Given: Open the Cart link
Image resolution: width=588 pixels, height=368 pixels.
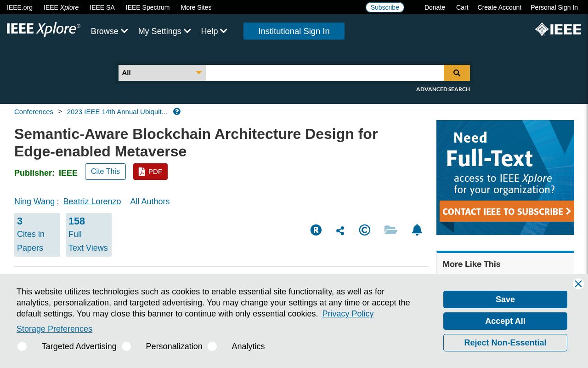Looking at the screenshot, I should coord(462,7).
